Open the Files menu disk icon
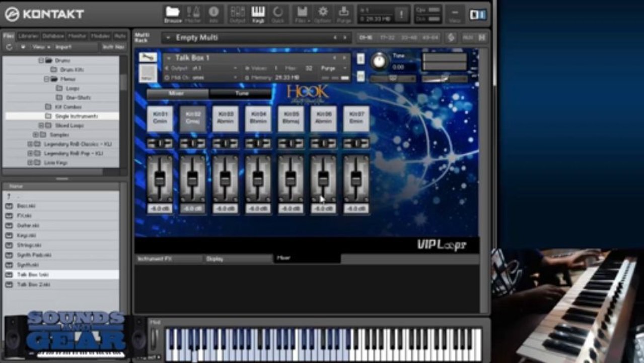Image resolution: width=644 pixels, height=363 pixels. click(x=302, y=14)
